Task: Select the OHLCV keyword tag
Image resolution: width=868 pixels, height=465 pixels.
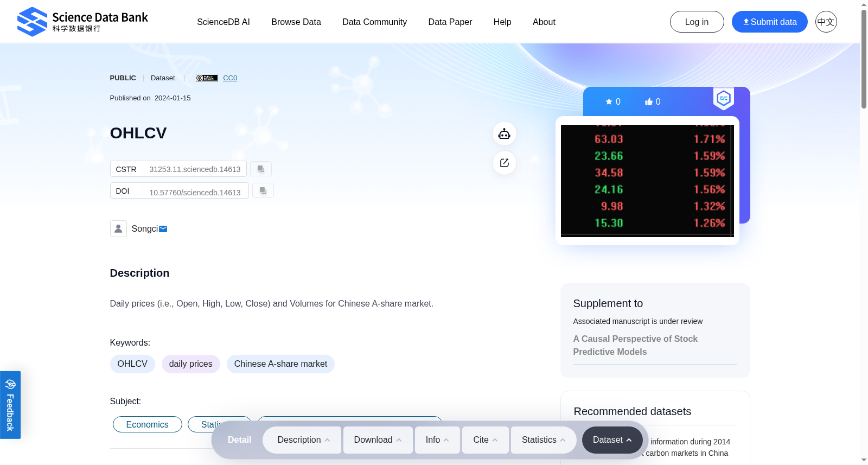Action: [x=132, y=364]
